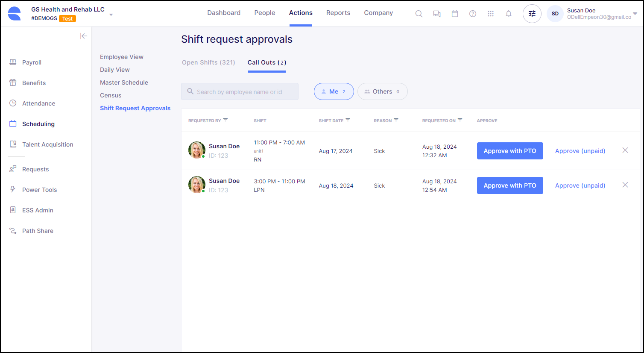Select the Others filter toggle
Image resolution: width=644 pixels, height=353 pixels.
(x=382, y=91)
